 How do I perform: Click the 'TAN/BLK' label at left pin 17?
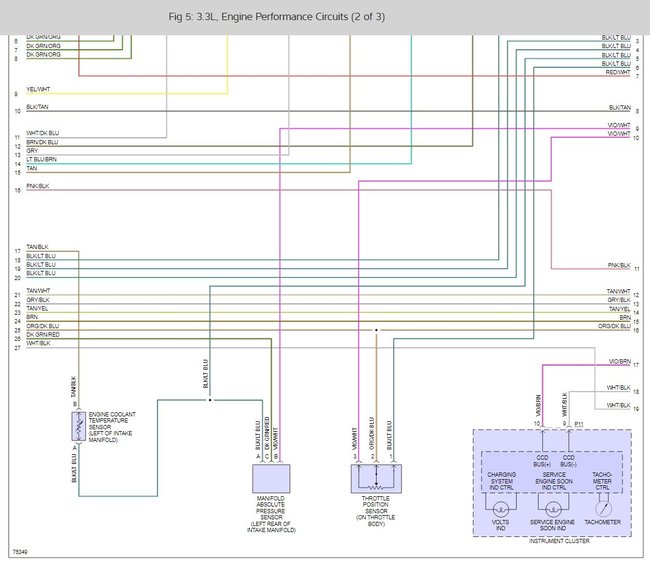[x=37, y=247]
